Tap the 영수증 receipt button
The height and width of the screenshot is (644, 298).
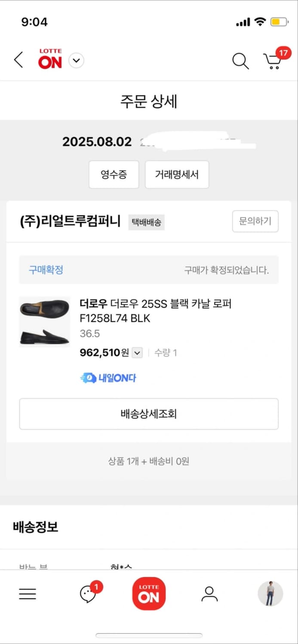114,174
